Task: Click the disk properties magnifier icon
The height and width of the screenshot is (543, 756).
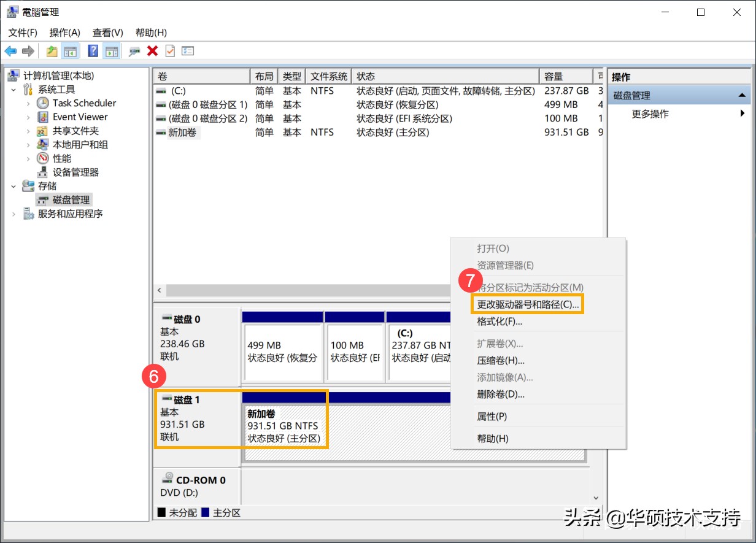Action: coord(135,51)
